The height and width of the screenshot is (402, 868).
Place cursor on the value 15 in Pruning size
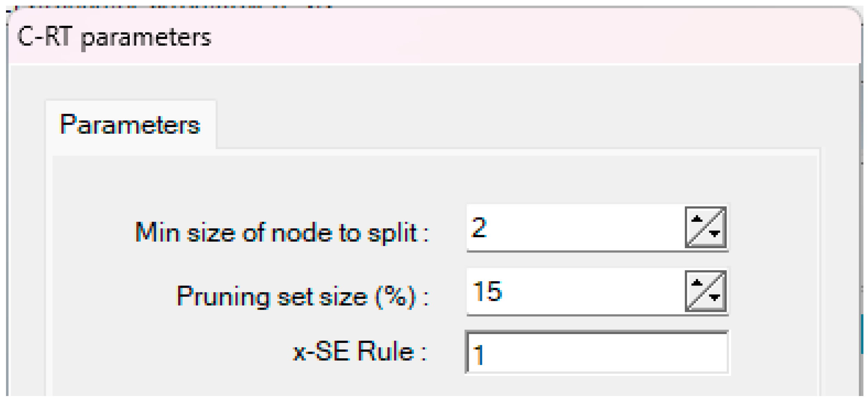point(487,291)
